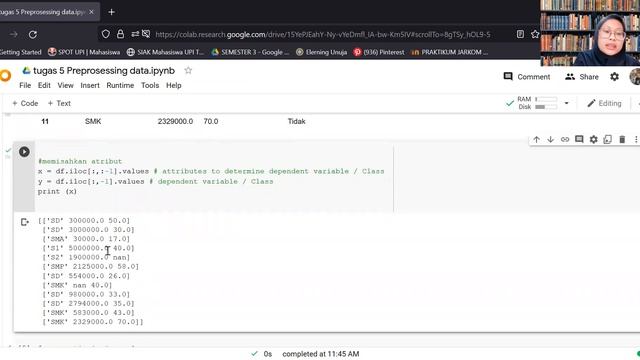Click the print (x) code line
The image size is (640, 360).
(57, 191)
